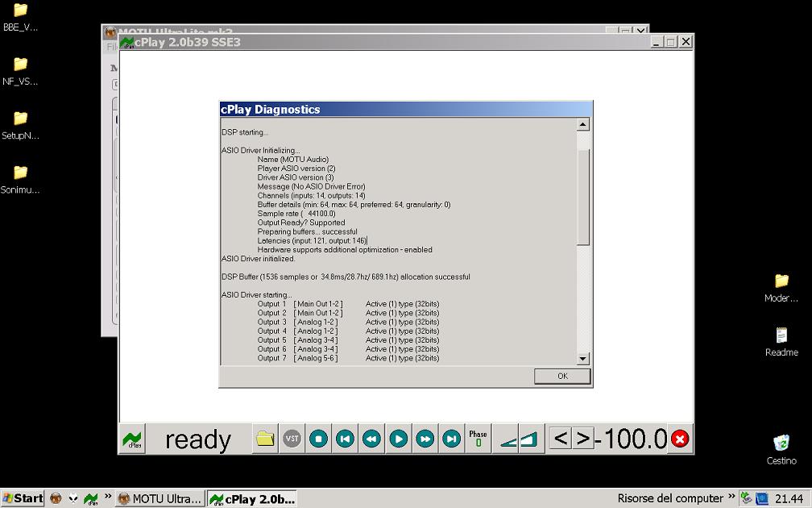Fast forward the current track
The image size is (812, 508).
[x=425, y=439]
